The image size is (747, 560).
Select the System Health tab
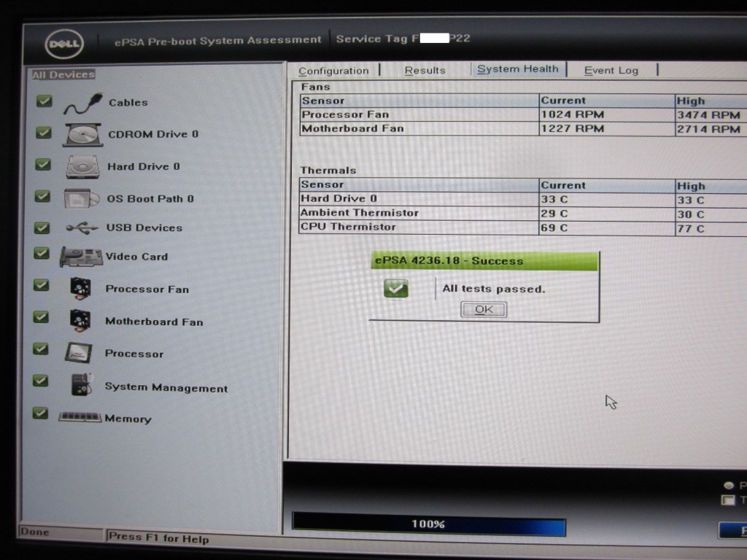(x=518, y=69)
